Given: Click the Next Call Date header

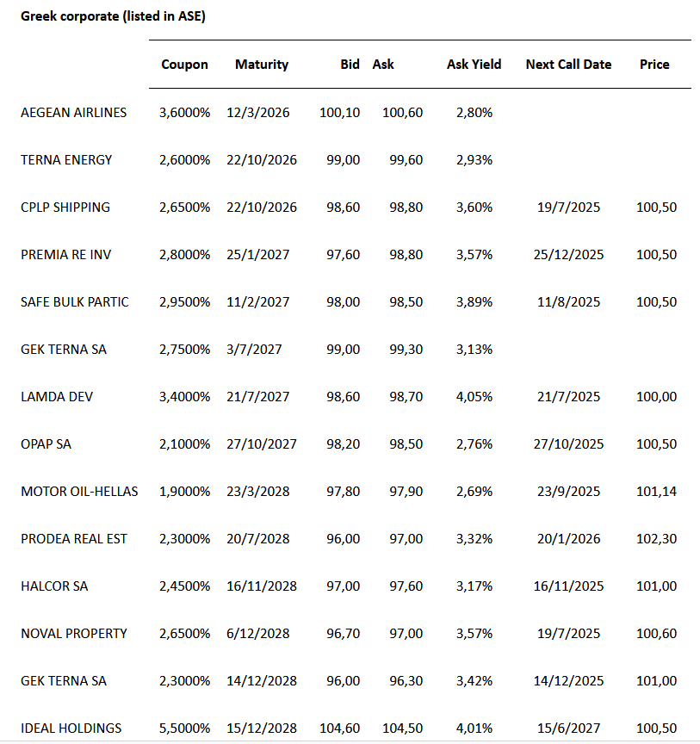Looking at the screenshot, I should tap(568, 65).
